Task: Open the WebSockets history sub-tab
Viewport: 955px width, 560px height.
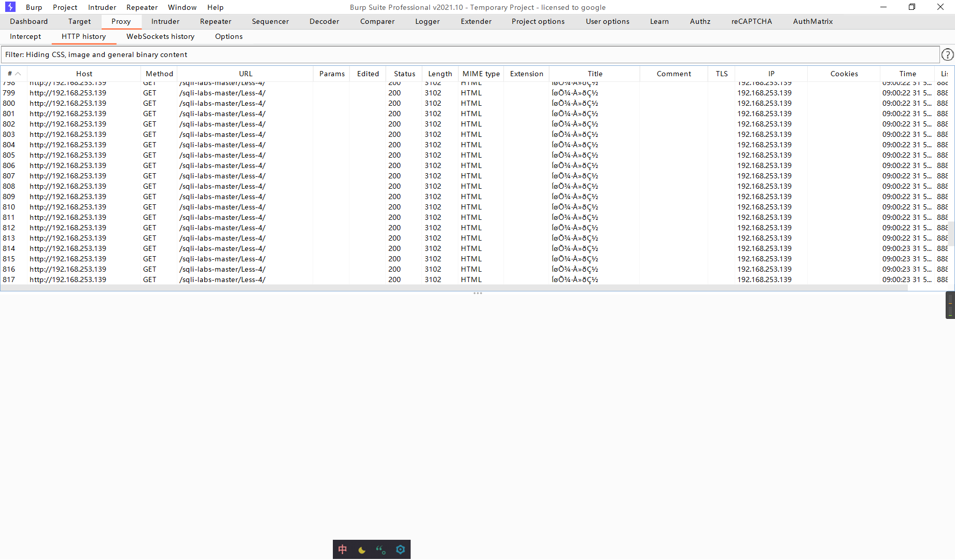Action: tap(160, 36)
